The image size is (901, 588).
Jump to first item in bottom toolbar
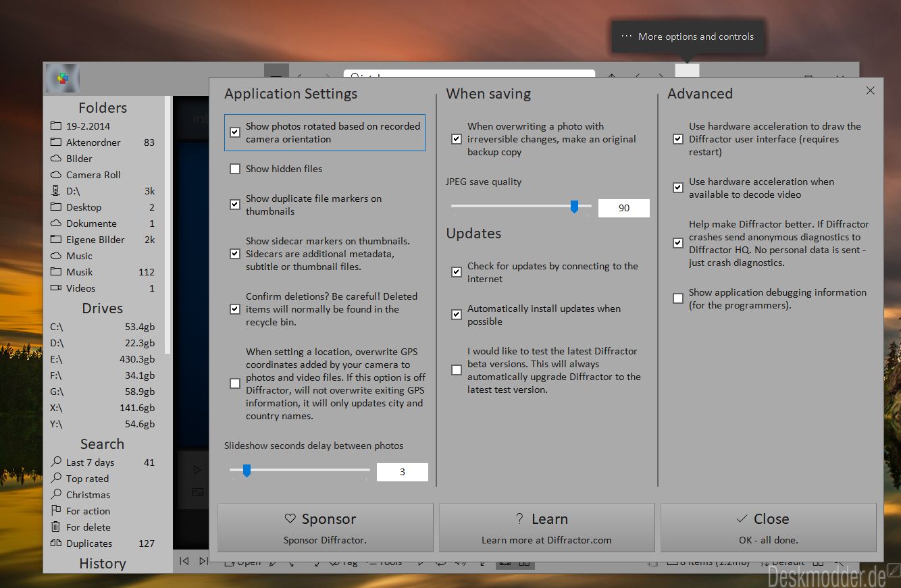point(184,561)
